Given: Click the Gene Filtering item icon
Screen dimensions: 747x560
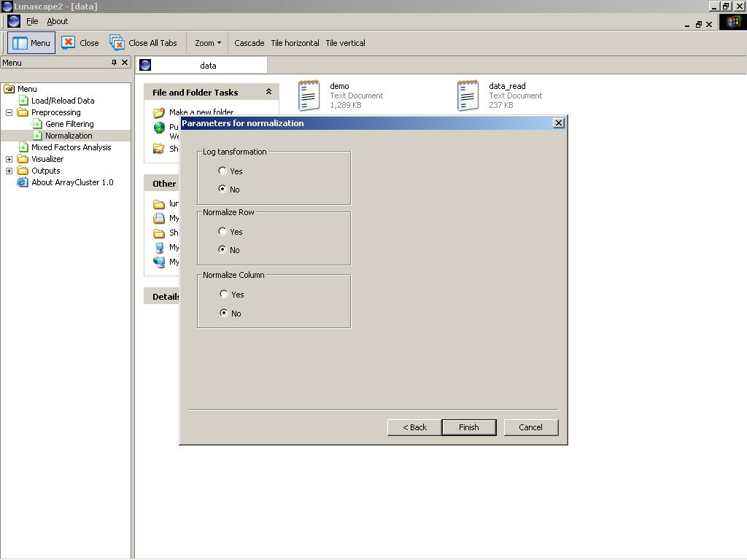Looking at the screenshot, I should [x=36, y=124].
